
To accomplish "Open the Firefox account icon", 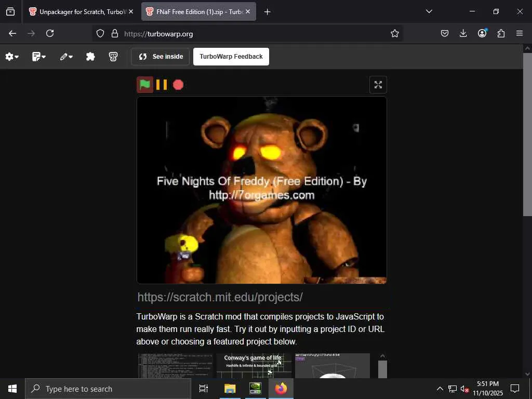I will [x=482, y=33].
